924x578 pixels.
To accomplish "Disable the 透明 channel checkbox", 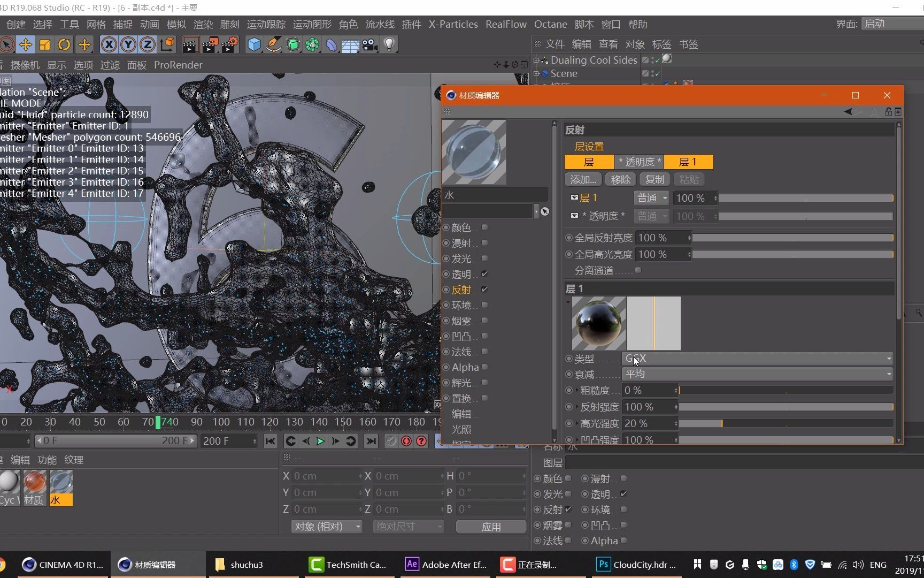I will coord(484,273).
